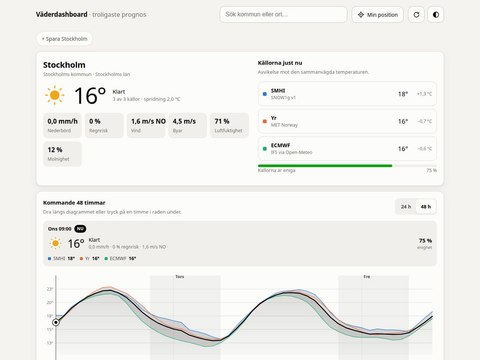Click ECMWF 16° legend entry in hour detail
This screenshot has width=480, height=360.
click(x=120, y=258)
